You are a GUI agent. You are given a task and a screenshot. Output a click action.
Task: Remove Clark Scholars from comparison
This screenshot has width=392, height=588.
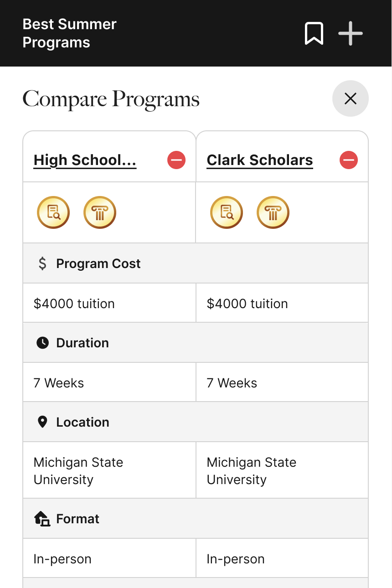(x=349, y=160)
